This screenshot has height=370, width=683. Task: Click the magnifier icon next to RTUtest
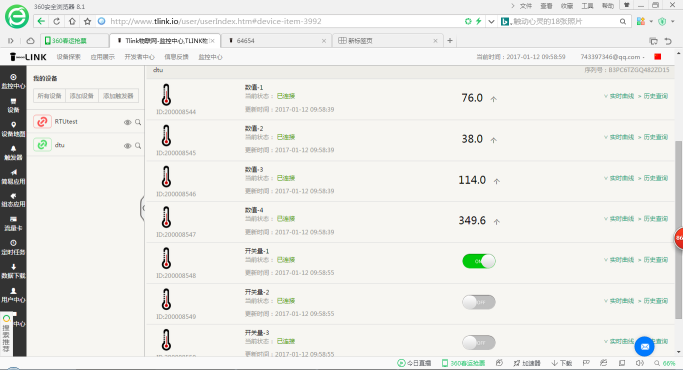pyautogui.click(x=138, y=122)
